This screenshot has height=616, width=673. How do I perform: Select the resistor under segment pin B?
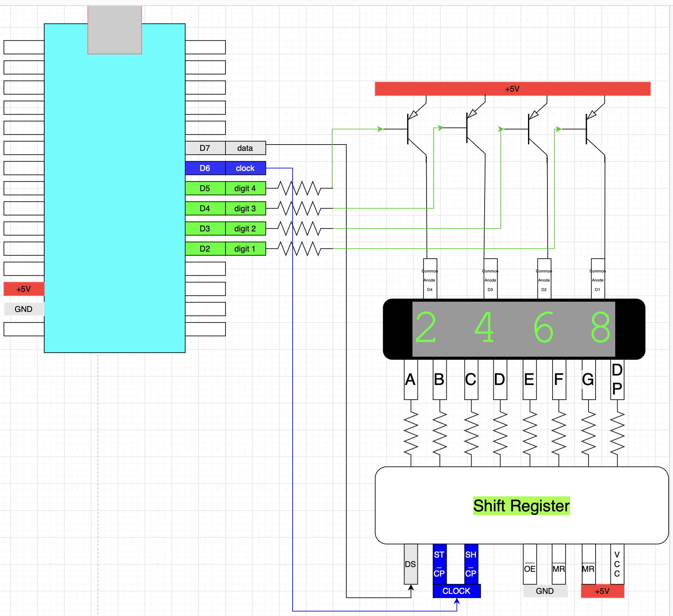tap(440, 433)
